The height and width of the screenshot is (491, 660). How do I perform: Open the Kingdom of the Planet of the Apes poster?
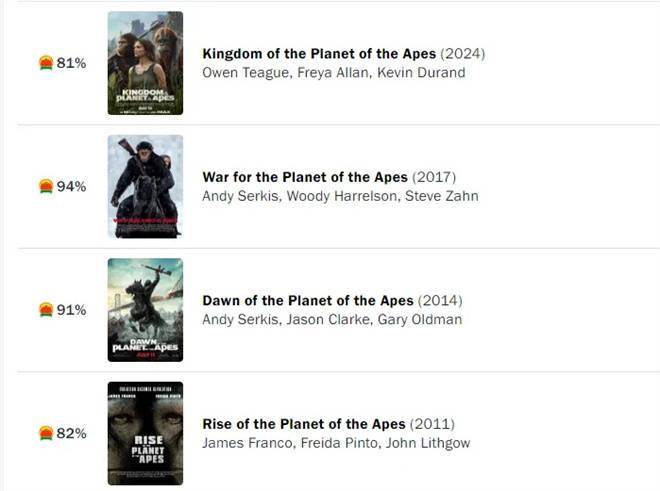click(x=145, y=63)
